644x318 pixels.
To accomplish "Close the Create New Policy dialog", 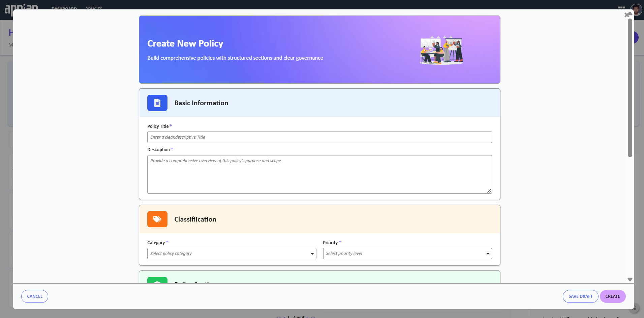I will pos(627,15).
